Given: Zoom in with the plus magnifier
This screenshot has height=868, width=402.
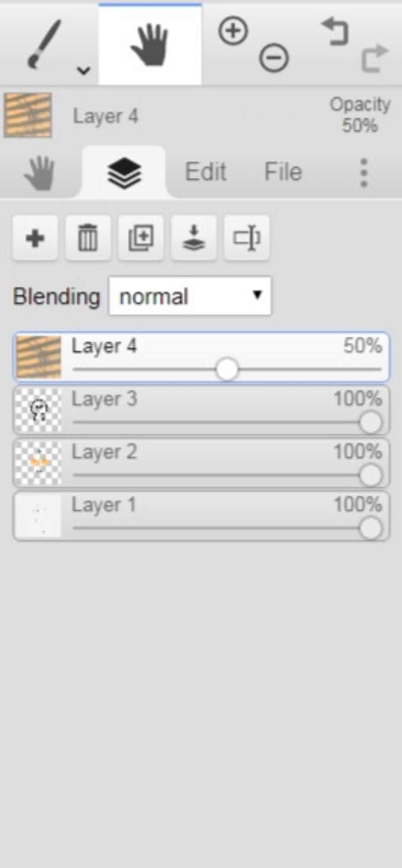Looking at the screenshot, I should coord(233,31).
